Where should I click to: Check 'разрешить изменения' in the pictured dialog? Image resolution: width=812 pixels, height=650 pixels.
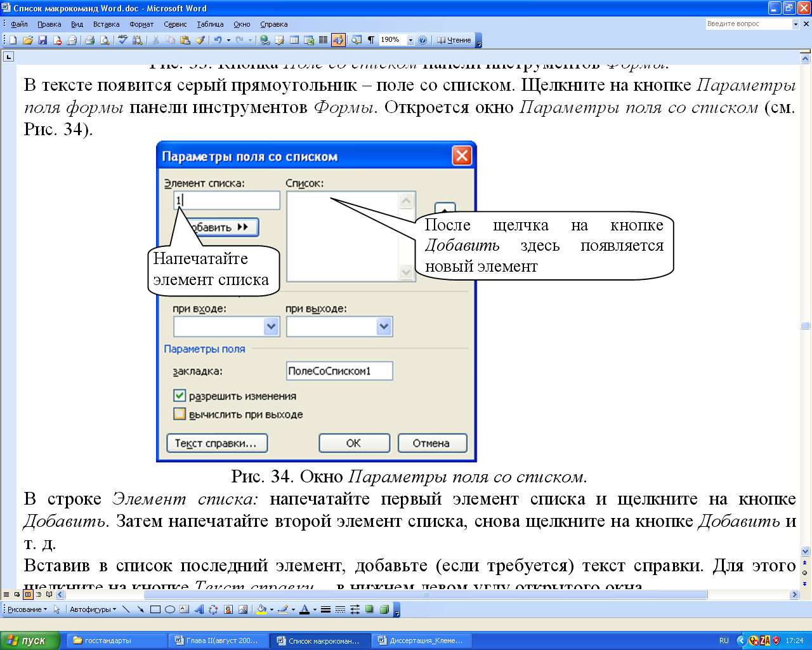point(180,395)
